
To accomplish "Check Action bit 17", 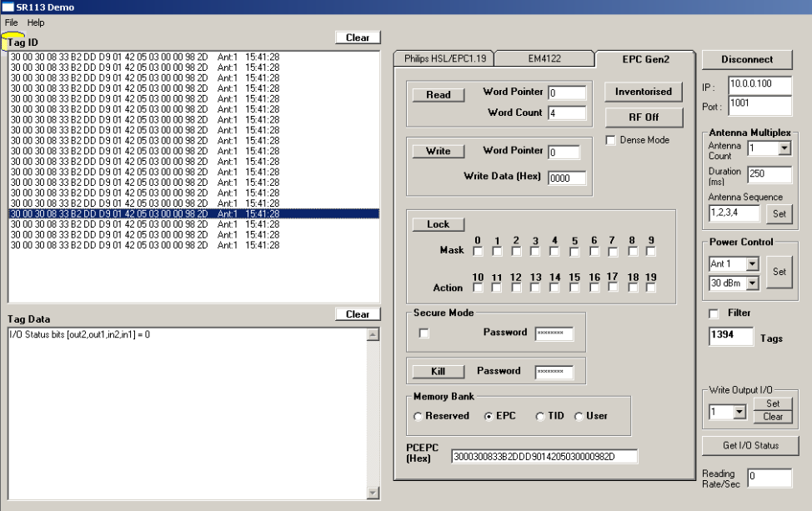I will click(613, 287).
